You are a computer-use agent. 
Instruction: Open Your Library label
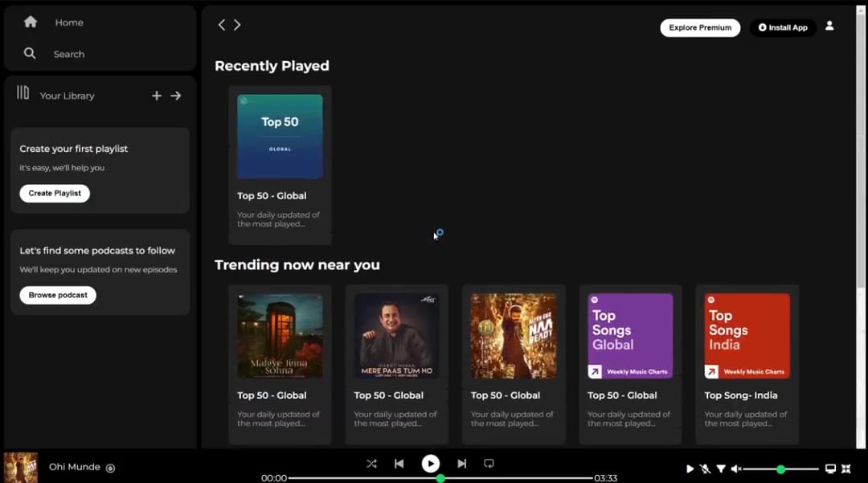67,96
